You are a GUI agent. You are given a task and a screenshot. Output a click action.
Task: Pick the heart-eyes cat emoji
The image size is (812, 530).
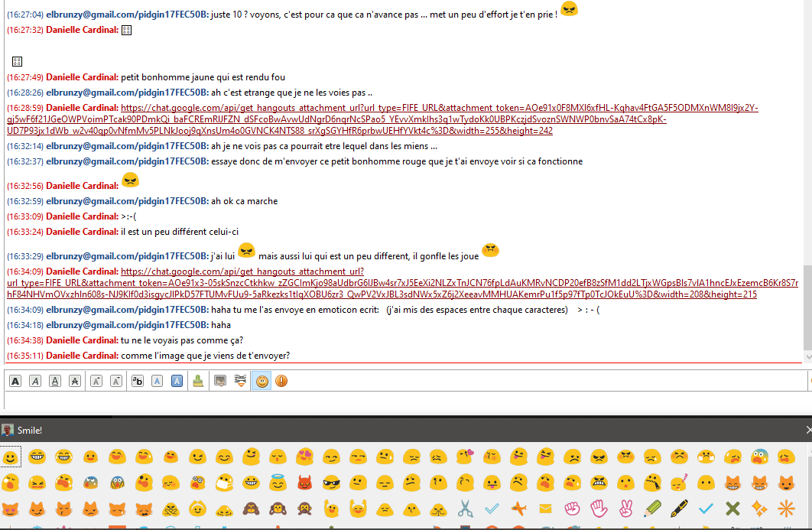[11, 509]
